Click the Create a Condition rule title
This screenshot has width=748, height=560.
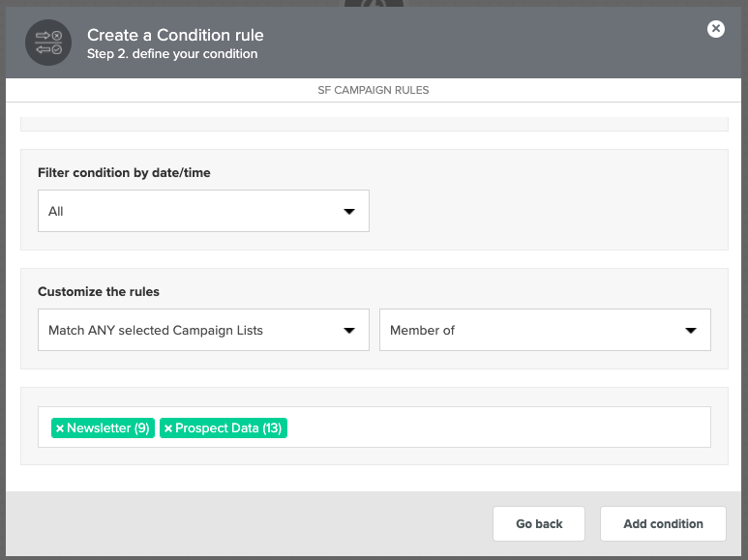click(x=175, y=35)
